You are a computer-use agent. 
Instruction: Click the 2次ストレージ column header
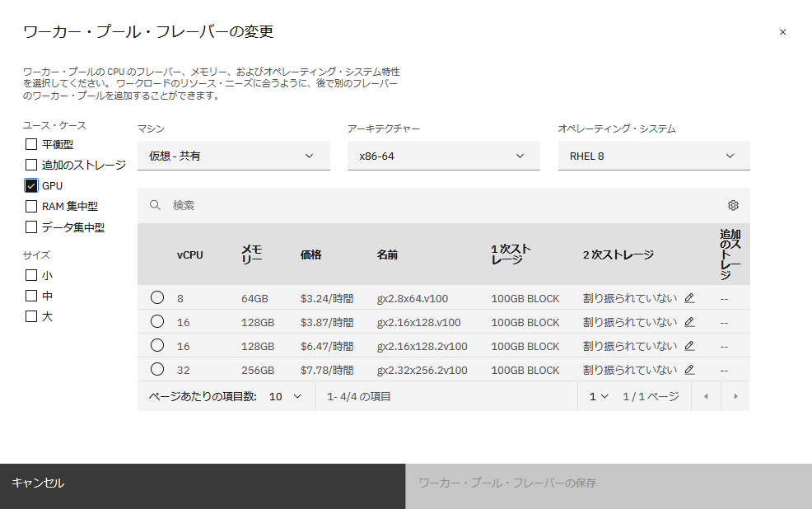(x=618, y=254)
